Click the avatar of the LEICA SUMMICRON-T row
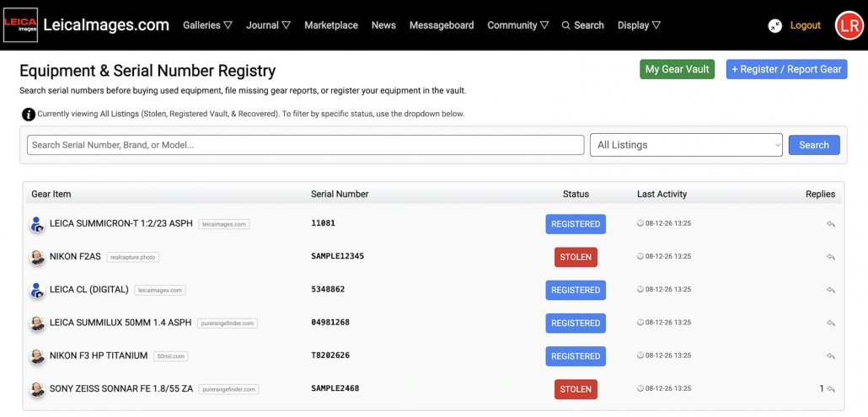This screenshot has width=868, height=417. (x=37, y=224)
